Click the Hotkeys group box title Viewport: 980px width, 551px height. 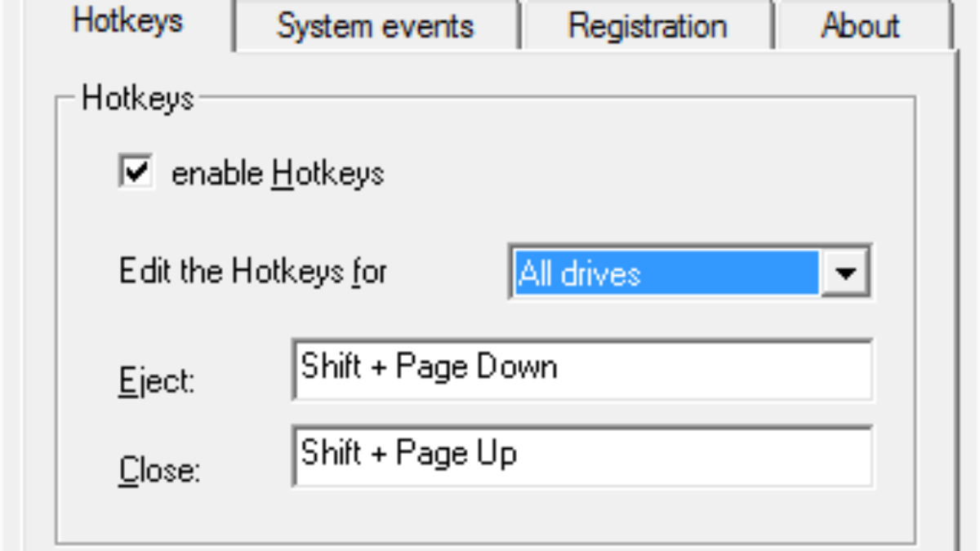tap(137, 99)
